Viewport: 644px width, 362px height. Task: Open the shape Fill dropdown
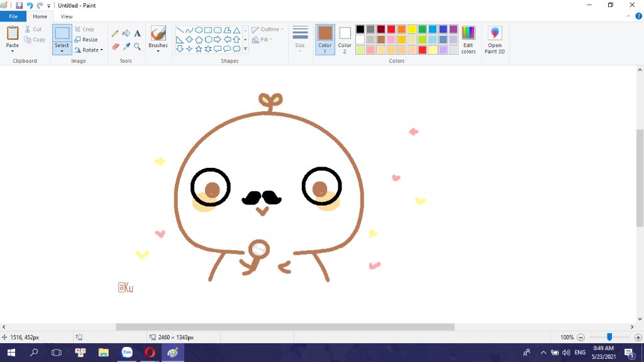point(262,40)
